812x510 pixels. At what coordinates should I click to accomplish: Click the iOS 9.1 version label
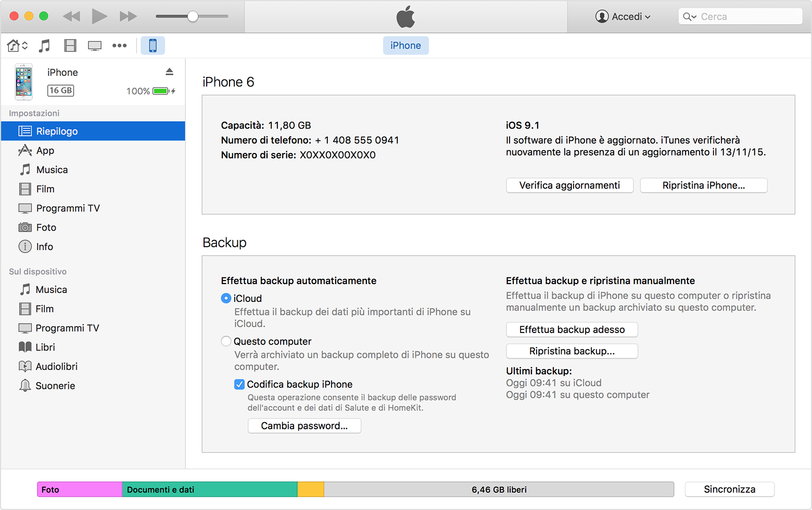pos(523,125)
